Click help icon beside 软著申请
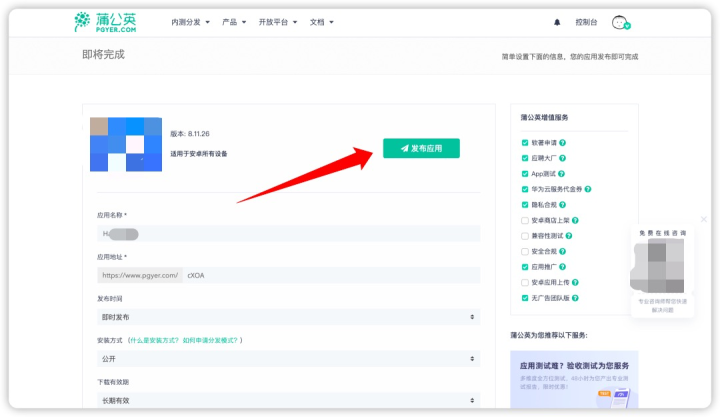 point(562,143)
